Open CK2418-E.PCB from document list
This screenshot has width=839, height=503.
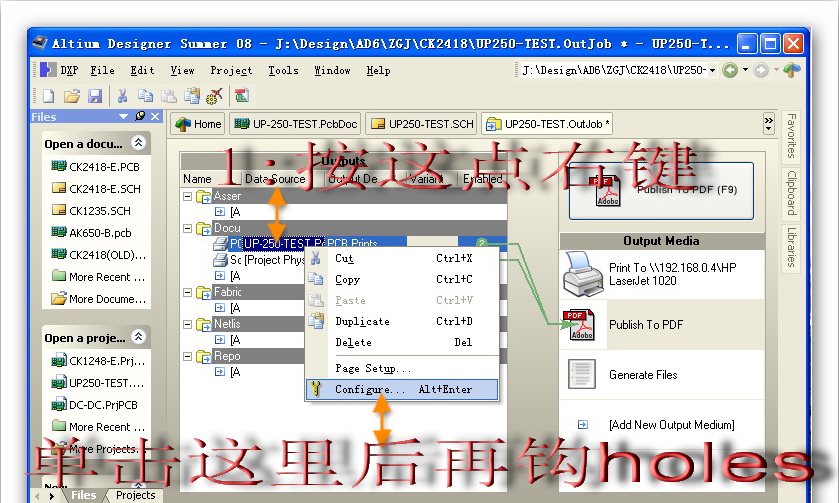(x=95, y=167)
